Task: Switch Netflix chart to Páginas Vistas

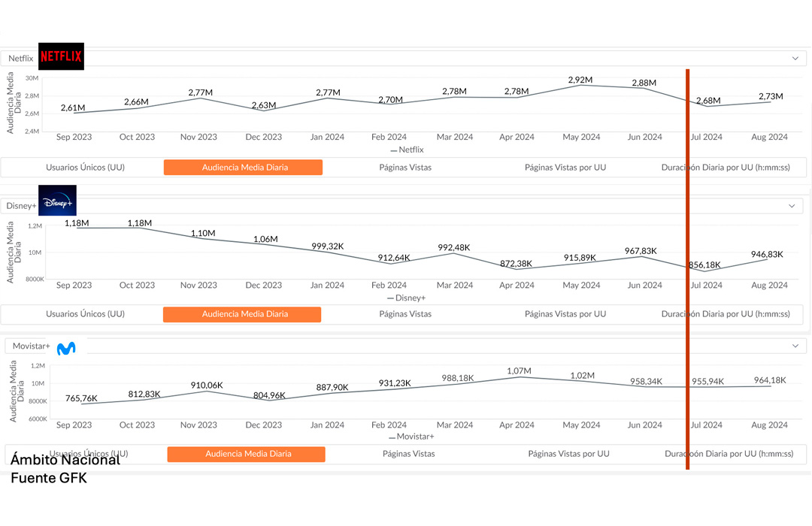Action: pyautogui.click(x=405, y=168)
